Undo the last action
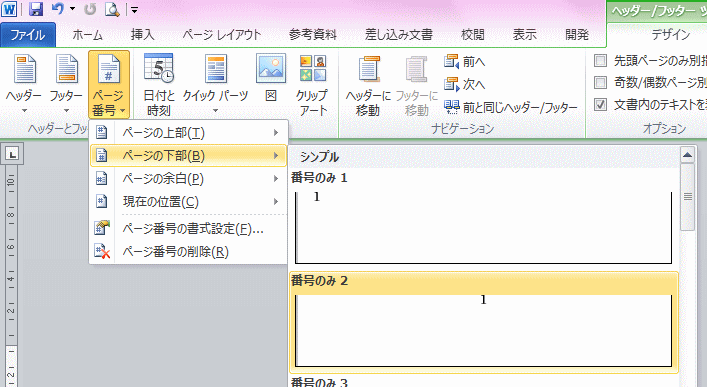 click(57, 9)
